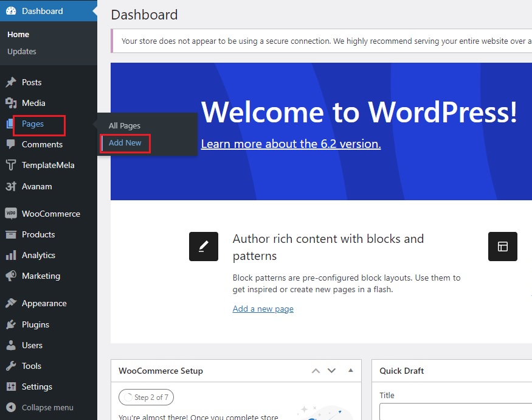
Task: Click the Pages document icon
Action: (10, 124)
